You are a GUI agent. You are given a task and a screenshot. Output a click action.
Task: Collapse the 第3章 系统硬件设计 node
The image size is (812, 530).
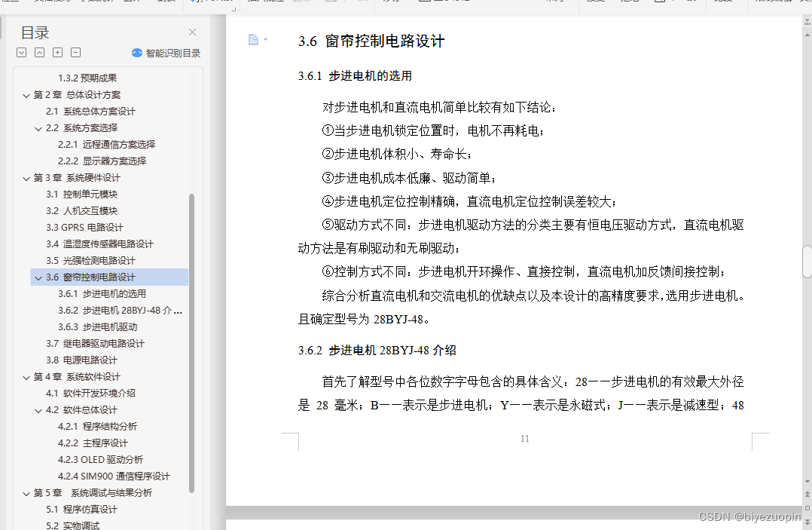[26, 178]
